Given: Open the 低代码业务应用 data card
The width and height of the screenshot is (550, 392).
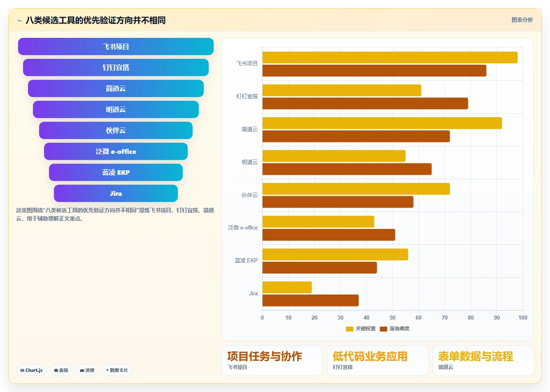Looking at the screenshot, I should tap(378, 360).
